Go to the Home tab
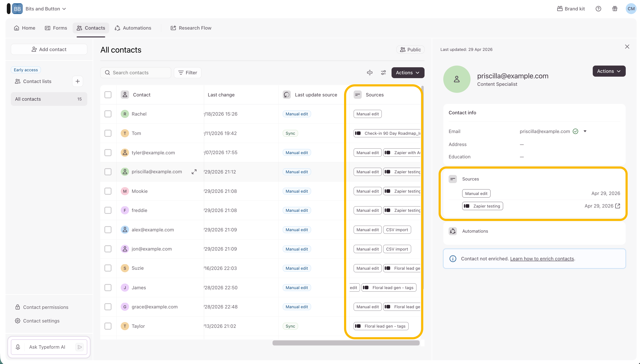The width and height of the screenshot is (640, 364). tap(24, 28)
